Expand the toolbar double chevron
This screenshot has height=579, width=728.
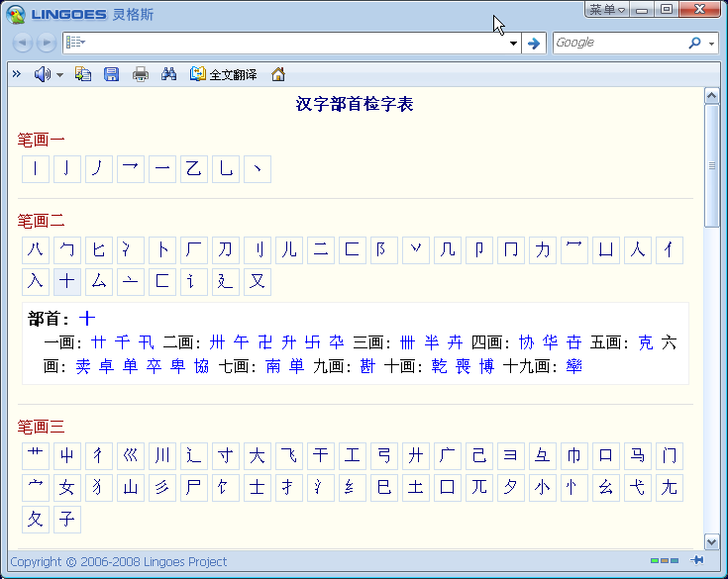pos(16,74)
